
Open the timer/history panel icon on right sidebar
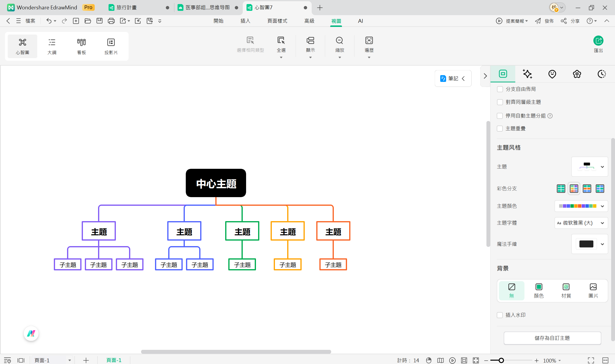[x=602, y=74]
